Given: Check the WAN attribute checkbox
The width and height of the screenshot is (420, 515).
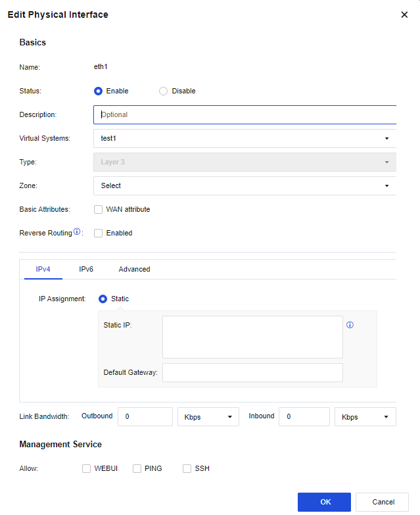Looking at the screenshot, I should coord(99,210).
